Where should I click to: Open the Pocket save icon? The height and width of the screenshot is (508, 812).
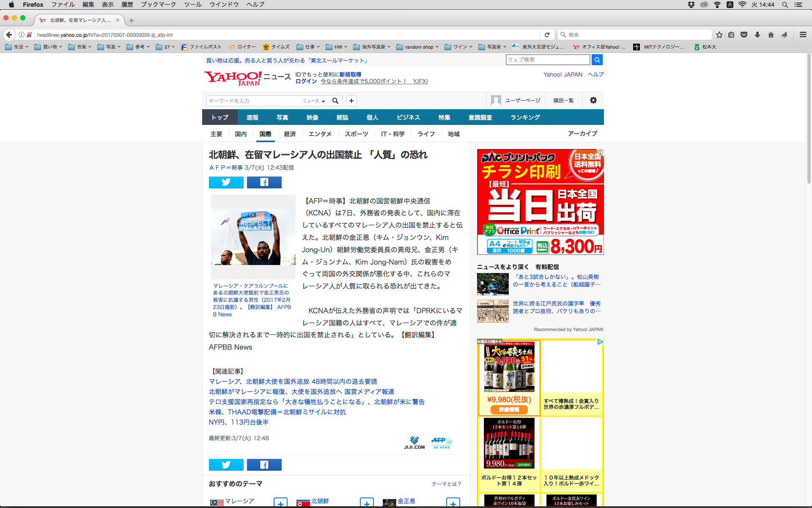coord(744,35)
